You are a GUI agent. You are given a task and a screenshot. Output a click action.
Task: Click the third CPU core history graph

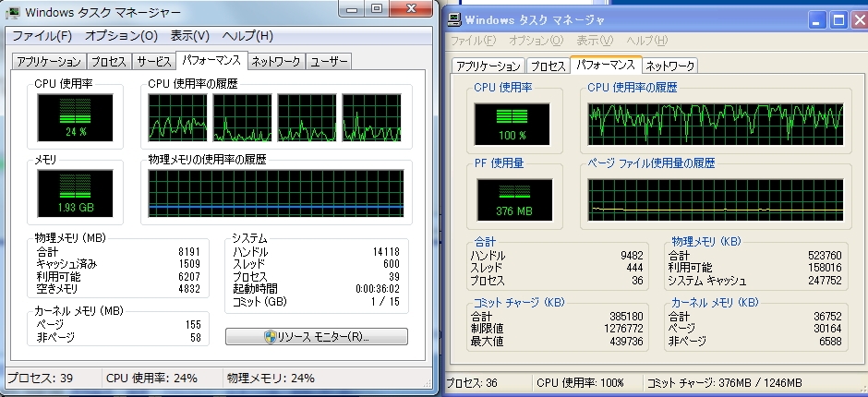pyautogui.click(x=307, y=117)
